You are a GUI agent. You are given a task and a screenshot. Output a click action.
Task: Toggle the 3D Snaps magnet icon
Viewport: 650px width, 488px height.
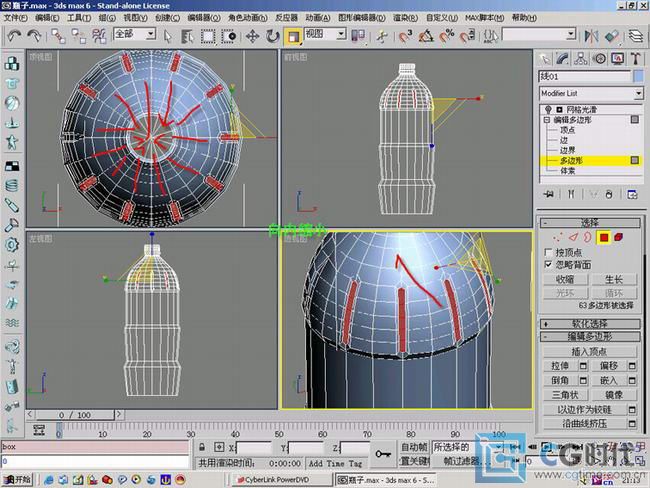[405, 36]
